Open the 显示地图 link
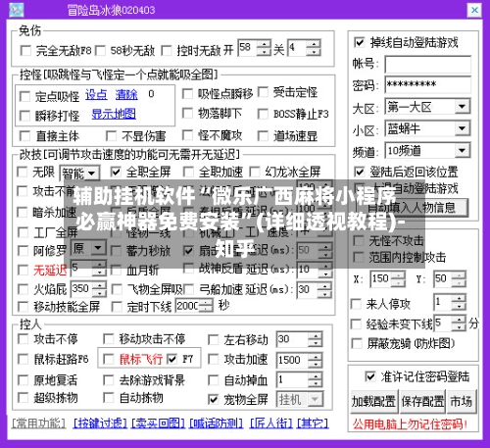This screenshot has width=490, height=448. 114,114
